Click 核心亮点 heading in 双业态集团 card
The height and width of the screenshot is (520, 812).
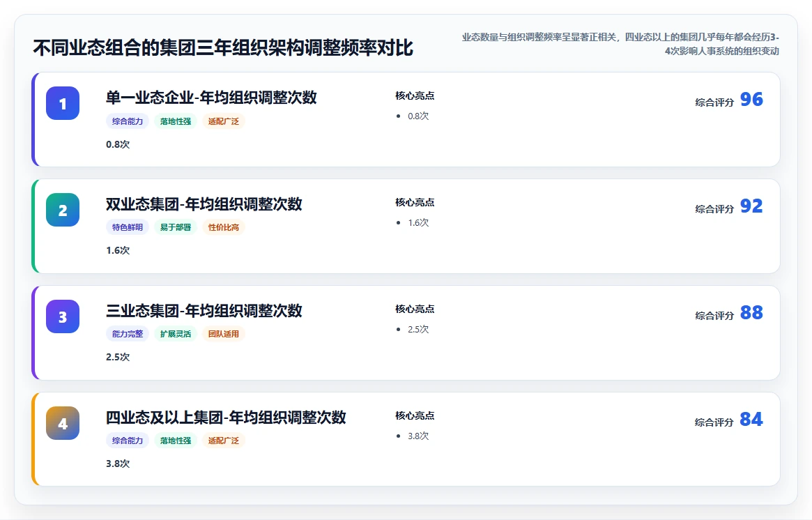[415, 203]
